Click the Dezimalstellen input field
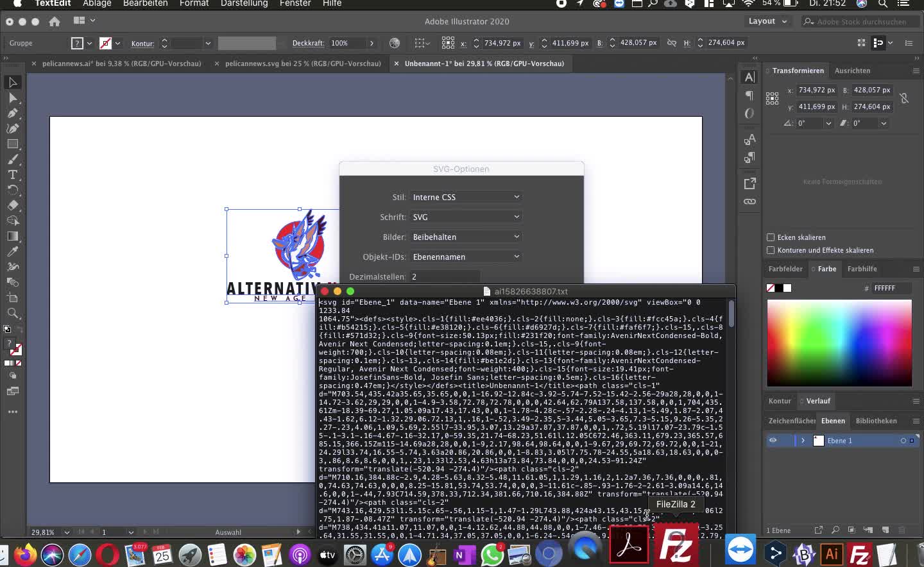This screenshot has width=924, height=567. pos(444,276)
